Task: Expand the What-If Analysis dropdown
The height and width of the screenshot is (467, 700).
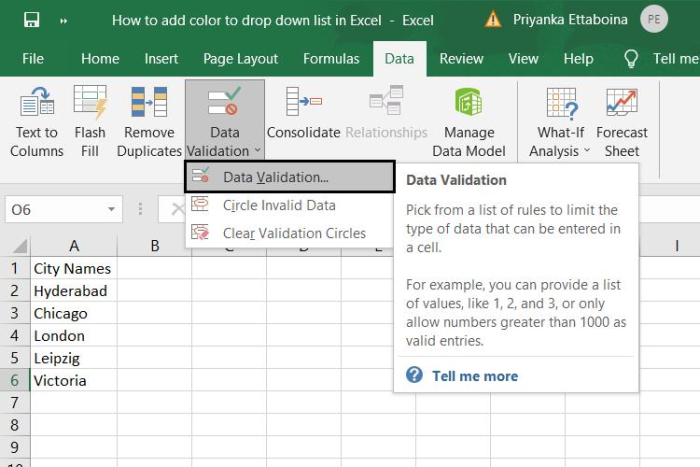Action: click(586, 152)
